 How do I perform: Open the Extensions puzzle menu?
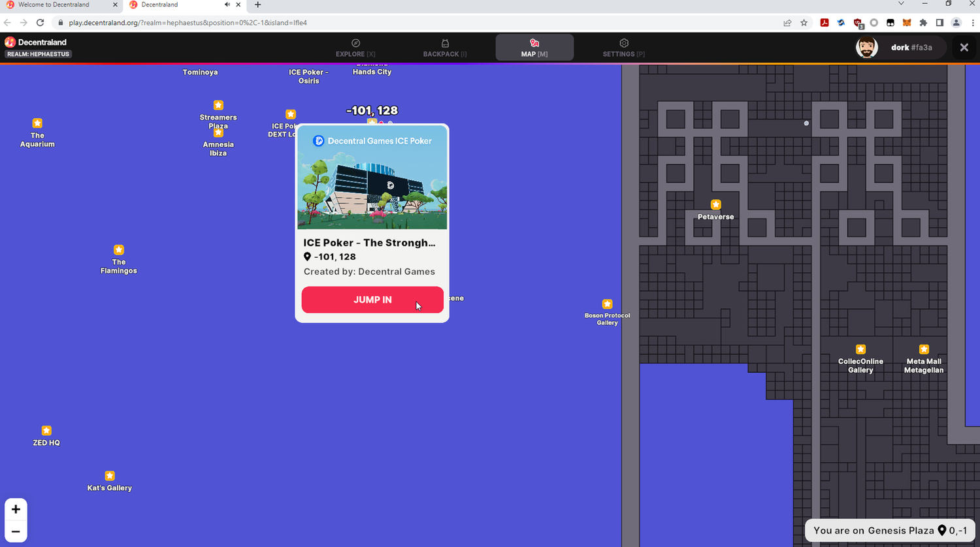point(923,22)
